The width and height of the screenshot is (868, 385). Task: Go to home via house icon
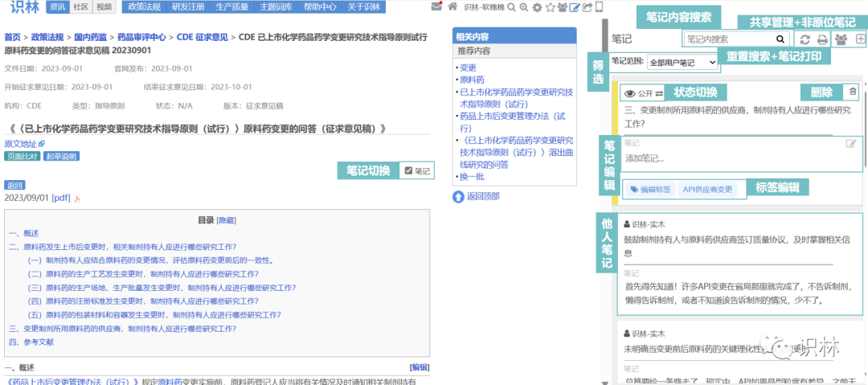(452, 6)
